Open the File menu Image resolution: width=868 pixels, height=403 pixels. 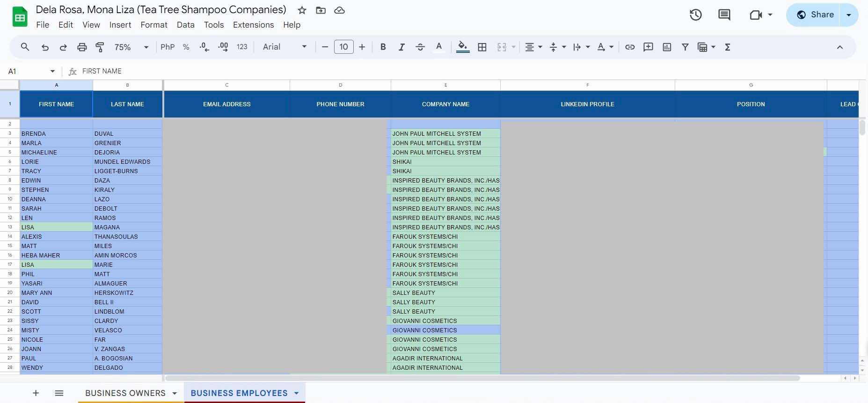click(43, 25)
